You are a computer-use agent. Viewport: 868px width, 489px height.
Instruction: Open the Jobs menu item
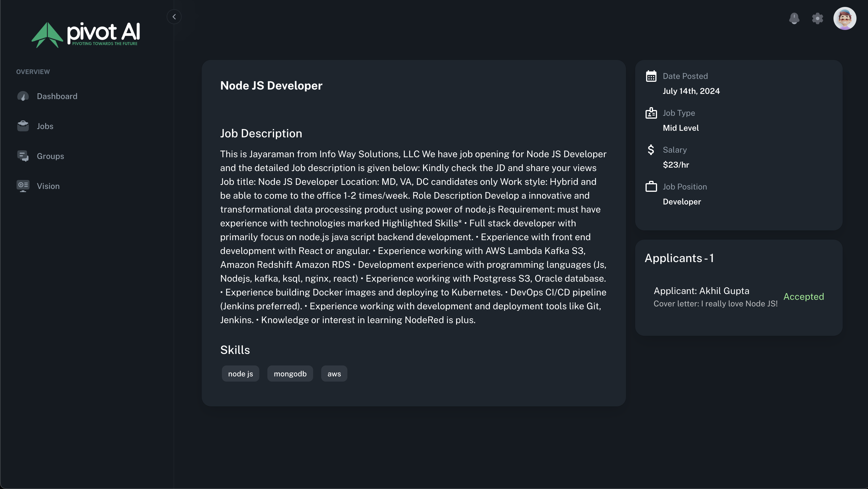(x=45, y=126)
